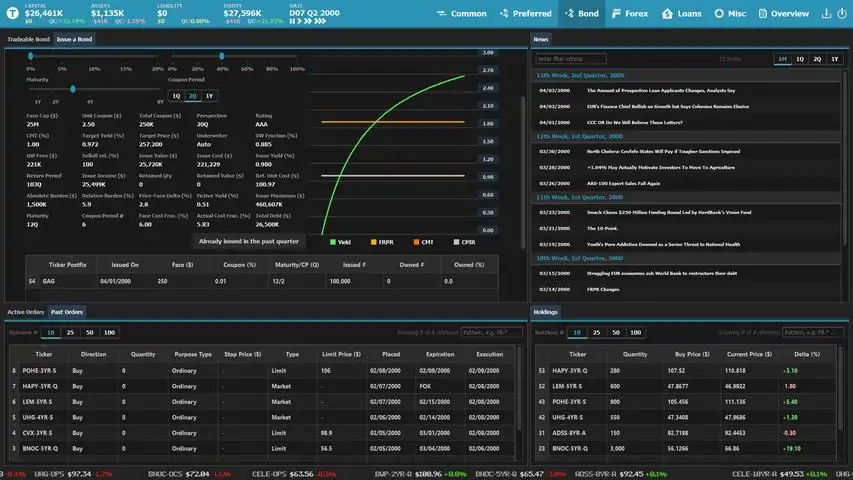Open the Preferred shares section
Viewport: 853px width, 480px height.
click(526, 14)
